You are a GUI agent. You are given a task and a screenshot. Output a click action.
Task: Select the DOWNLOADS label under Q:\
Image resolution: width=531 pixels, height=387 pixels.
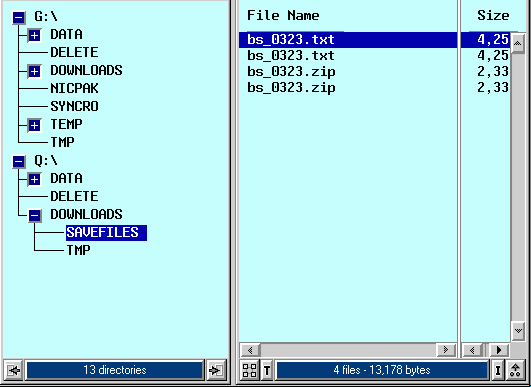86,214
